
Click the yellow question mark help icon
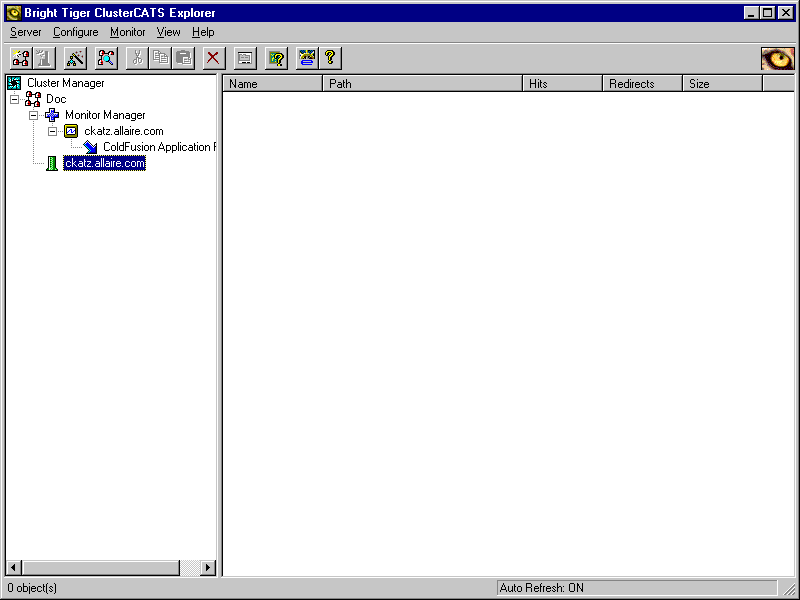[330, 58]
